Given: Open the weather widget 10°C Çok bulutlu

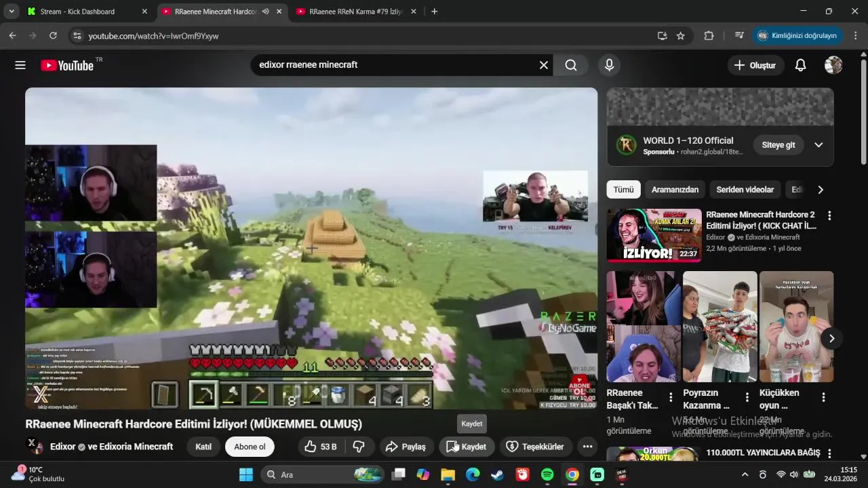Looking at the screenshot, I should [x=39, y=474].
